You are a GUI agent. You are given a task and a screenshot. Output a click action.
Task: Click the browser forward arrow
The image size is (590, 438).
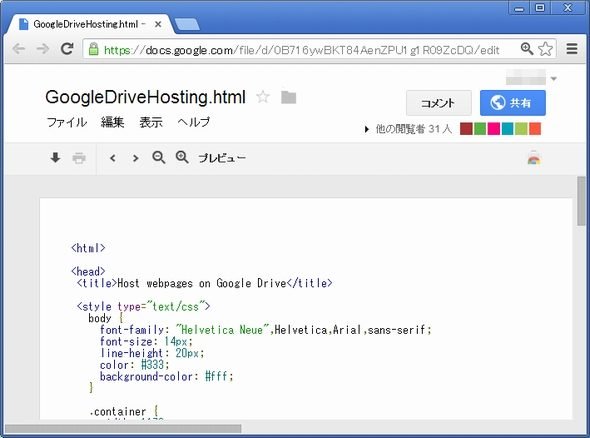43,49
